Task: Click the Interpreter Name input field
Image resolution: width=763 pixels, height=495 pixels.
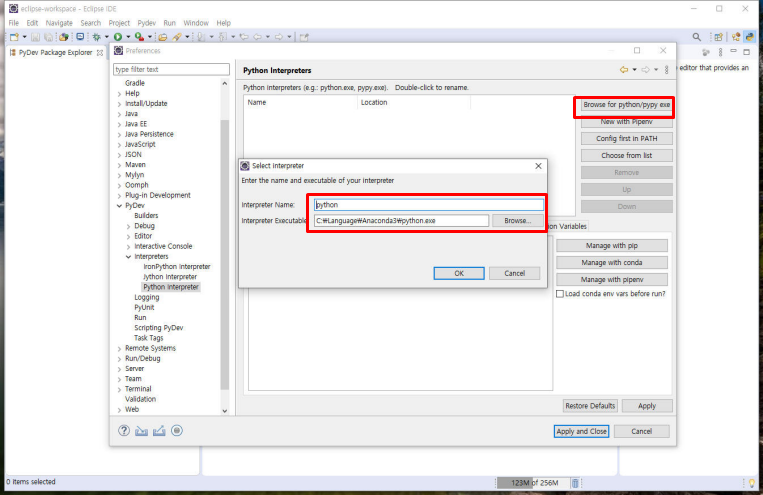Action: click(x=429, y=205)
